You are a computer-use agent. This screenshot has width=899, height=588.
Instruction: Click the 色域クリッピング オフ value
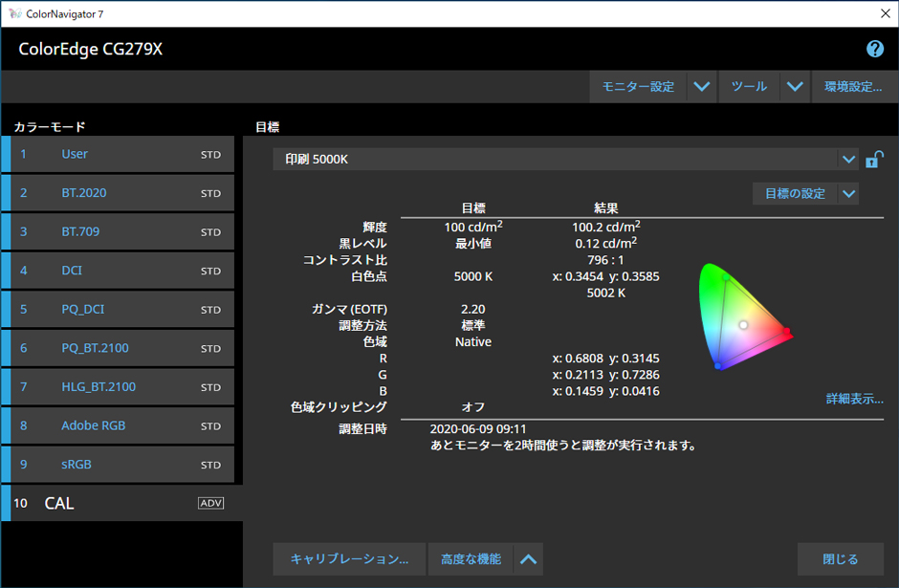click(x=473, y=407)
